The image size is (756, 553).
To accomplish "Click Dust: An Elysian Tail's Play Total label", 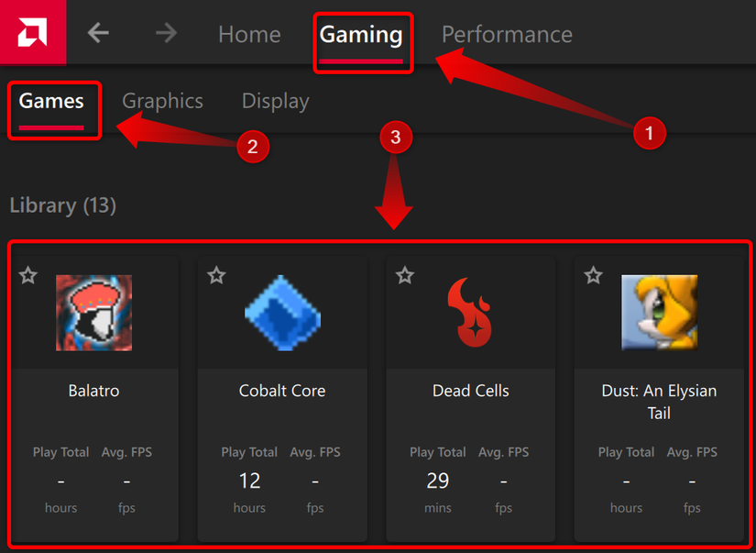I will 626,453.
